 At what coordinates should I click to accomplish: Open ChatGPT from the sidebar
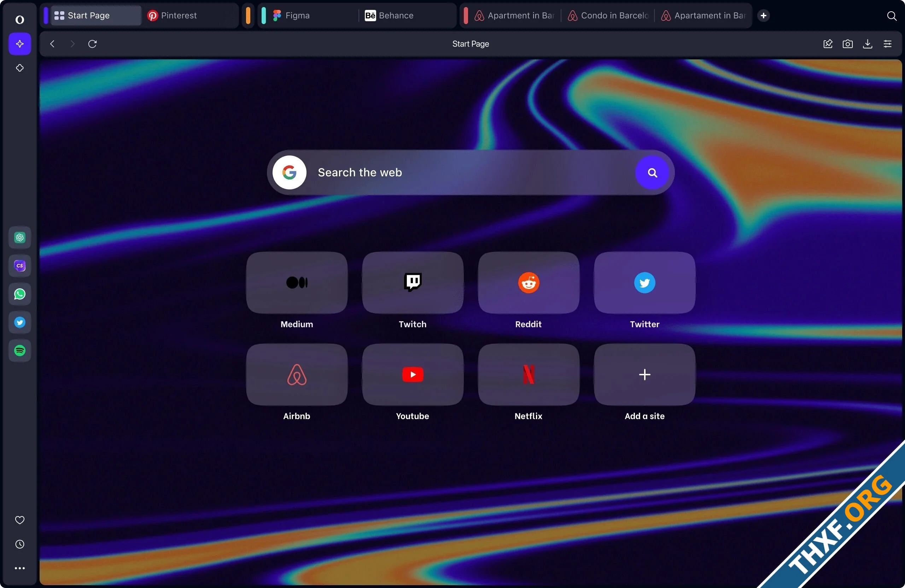tap(19, 237)
